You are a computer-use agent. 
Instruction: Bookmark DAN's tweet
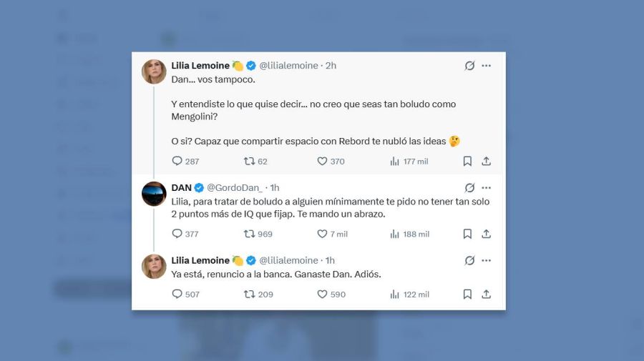click(x=467, y=234)
